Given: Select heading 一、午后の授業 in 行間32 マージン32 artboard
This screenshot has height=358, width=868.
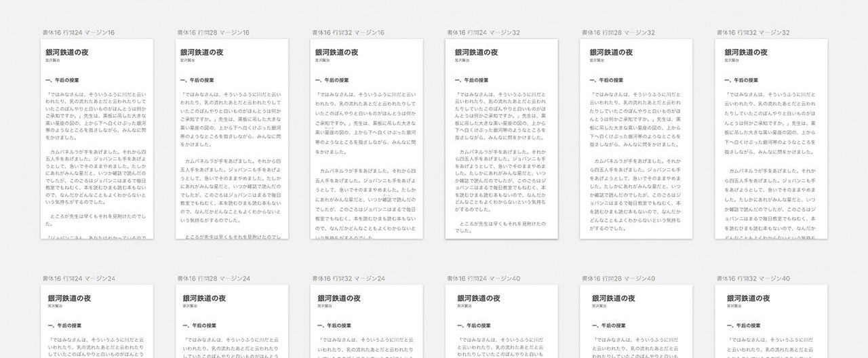Looking at the screenshot, I should click(740, 80).
